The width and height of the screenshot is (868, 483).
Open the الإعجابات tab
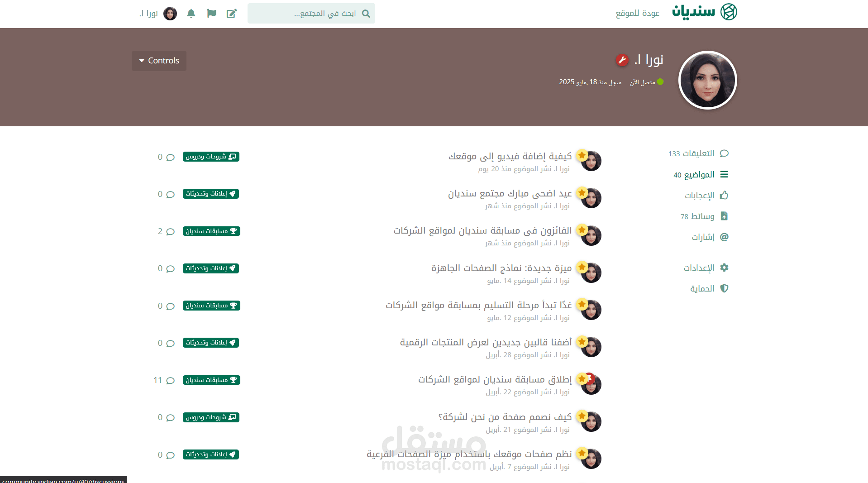click(x=706, y=196)
